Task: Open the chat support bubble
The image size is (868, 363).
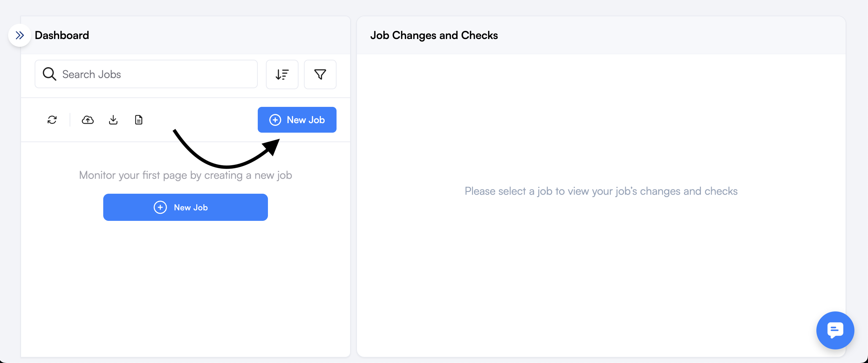Action: coord(835,330)
